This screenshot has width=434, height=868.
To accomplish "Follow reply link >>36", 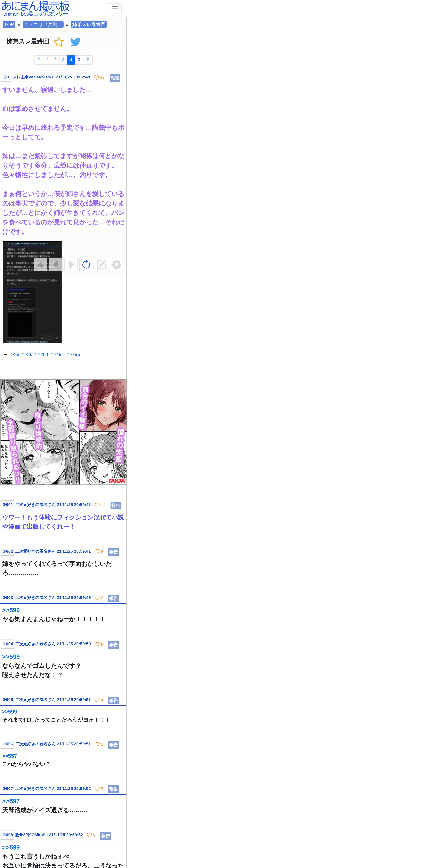I will pos(27,354).
